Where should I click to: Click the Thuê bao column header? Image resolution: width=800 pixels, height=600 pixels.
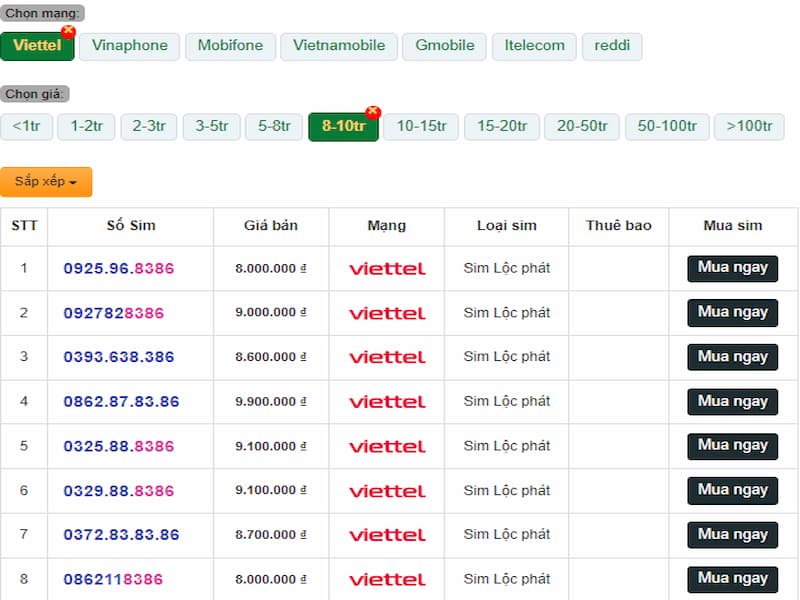pyautogui.click(x=618, y=226)
